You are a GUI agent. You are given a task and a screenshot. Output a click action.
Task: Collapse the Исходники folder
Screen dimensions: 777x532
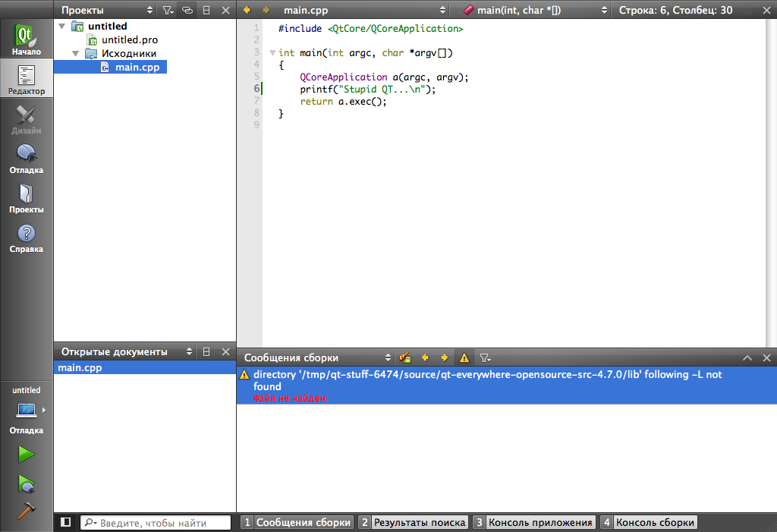point(75,54)
